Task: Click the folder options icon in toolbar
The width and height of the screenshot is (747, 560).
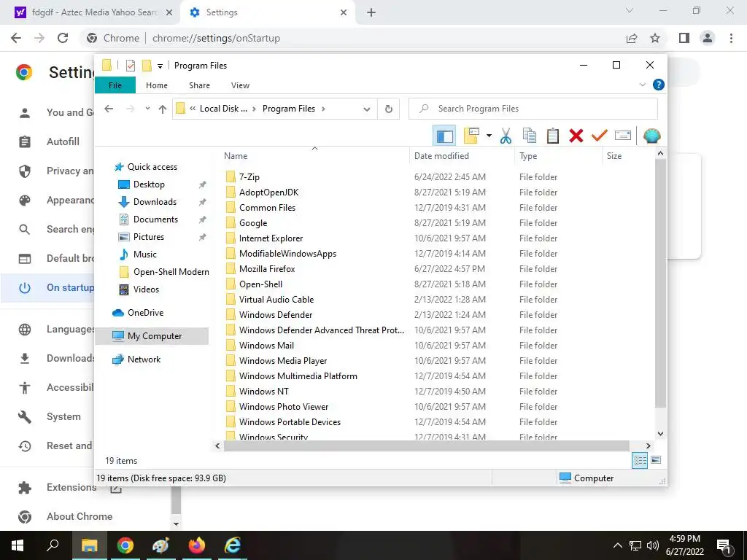Action: tap(471, 136)
